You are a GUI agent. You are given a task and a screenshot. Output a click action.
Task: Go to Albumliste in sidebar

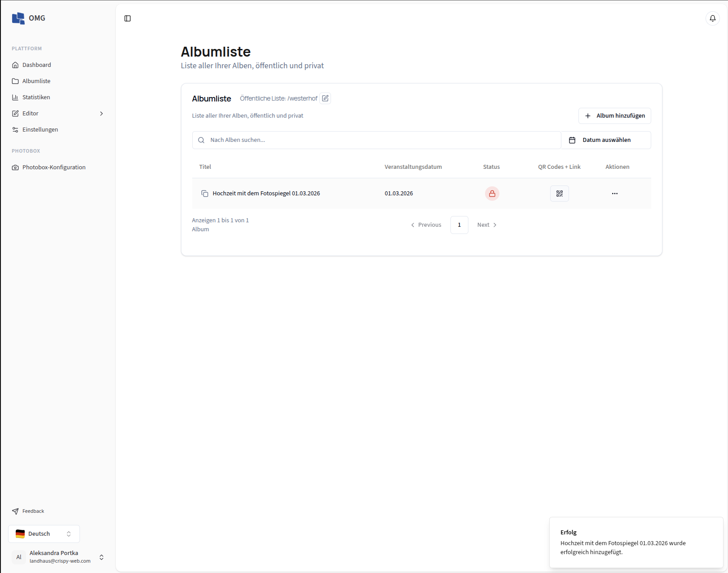(x=58, y=81)
